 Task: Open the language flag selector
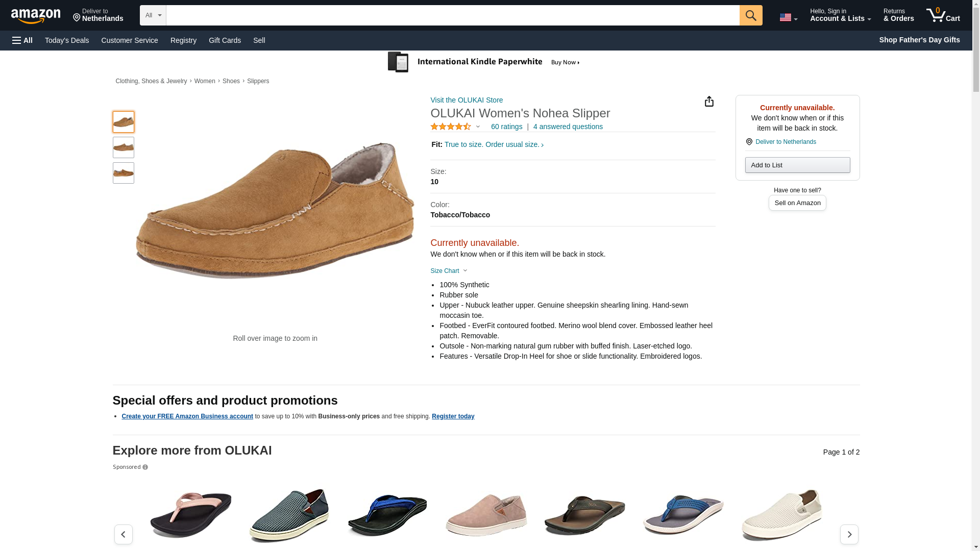788,17
